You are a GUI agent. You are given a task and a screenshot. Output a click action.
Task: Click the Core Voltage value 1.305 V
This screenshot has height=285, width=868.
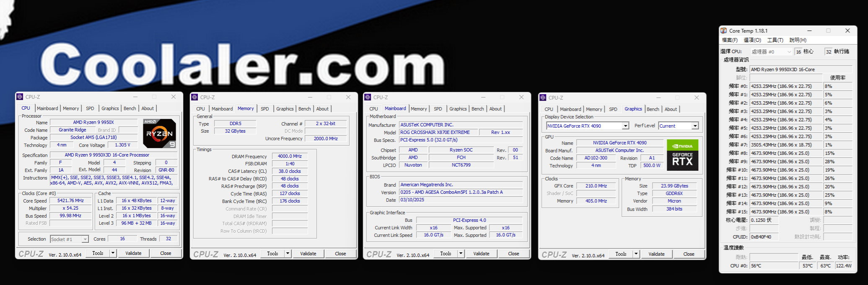(x=122, y=145)
